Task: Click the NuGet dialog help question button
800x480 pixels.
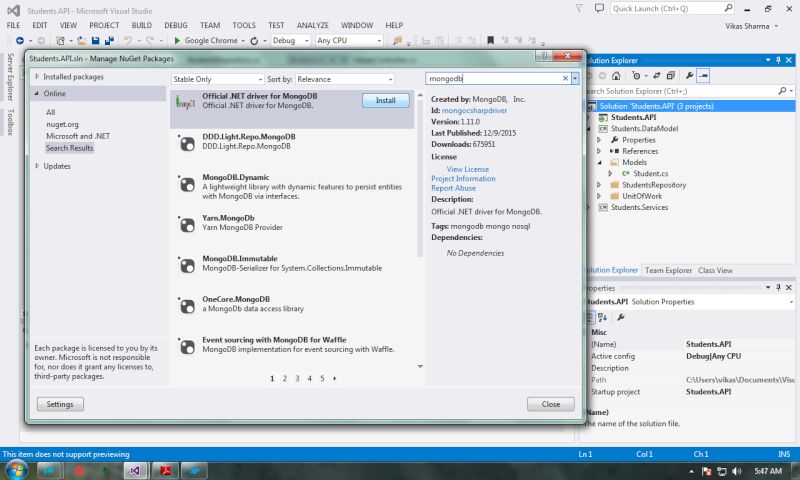Action: pyautogui.click(x=544, y=56)
